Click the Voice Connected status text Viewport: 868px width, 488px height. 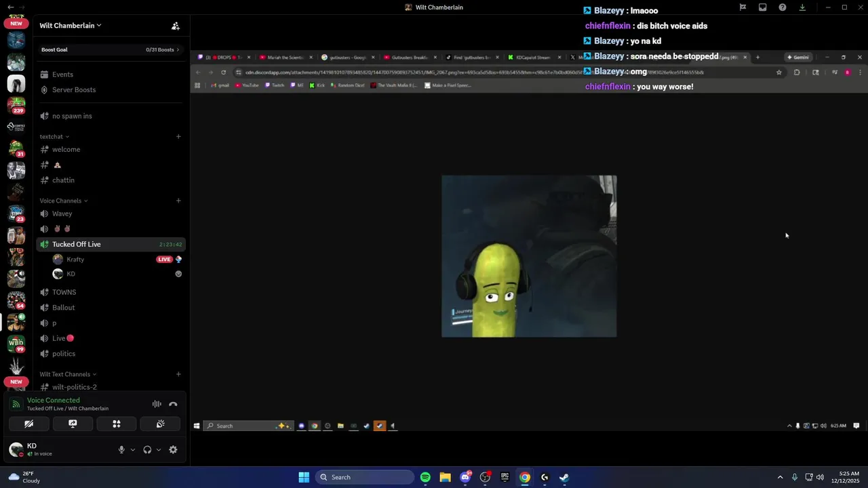point(53,400)
